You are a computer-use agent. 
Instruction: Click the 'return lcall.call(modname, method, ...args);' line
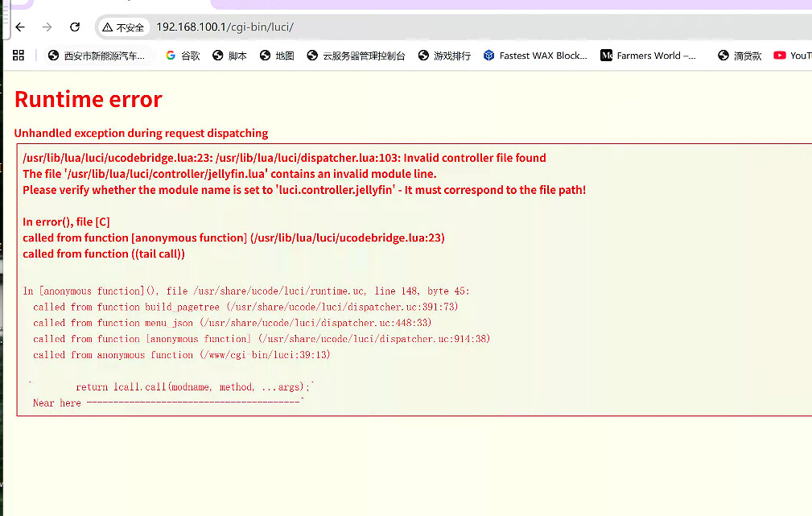tap(192, 387)
